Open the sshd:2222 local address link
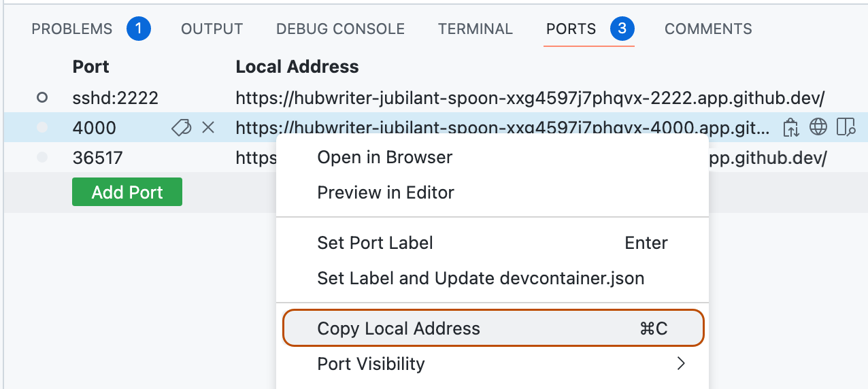The height and width of the screenshot is (389, 868). point(529,98)
